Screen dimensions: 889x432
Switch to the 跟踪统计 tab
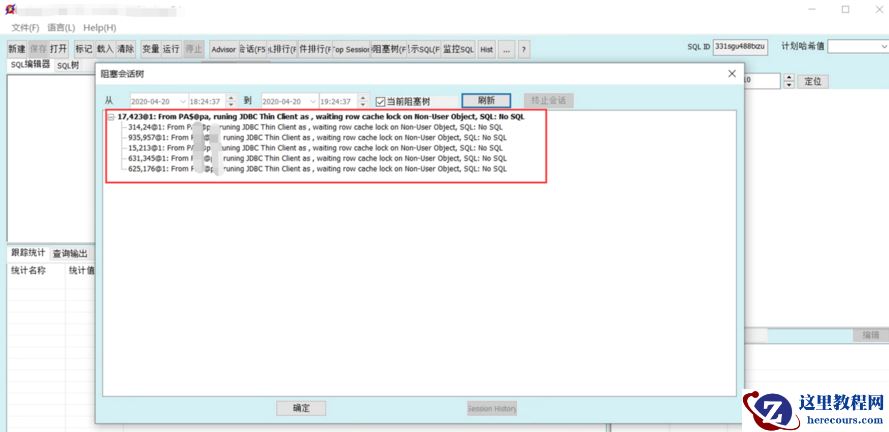(x=28, y=253)
